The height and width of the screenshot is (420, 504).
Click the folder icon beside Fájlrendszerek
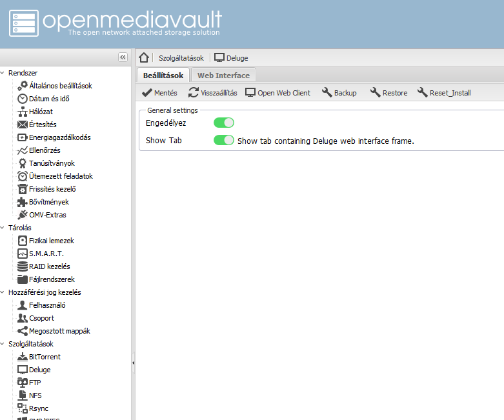click(23, 279)
